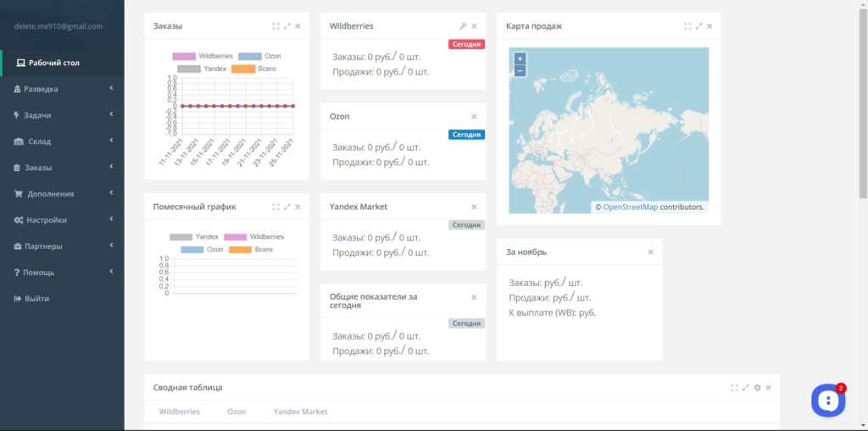This screenshot has height=431, width=868.
Task: Open the wrench settings in Wildberries widget
Action: tap(464, 26)
